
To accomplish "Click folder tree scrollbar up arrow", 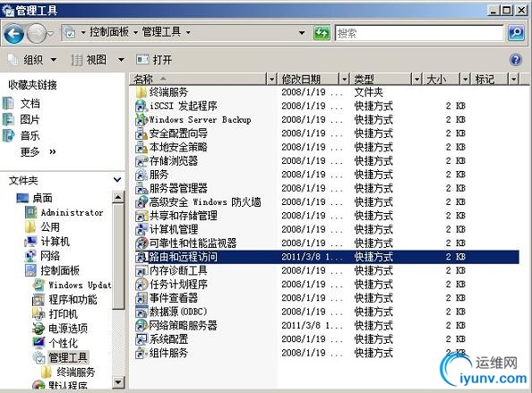I will click(x=118, y=197).
